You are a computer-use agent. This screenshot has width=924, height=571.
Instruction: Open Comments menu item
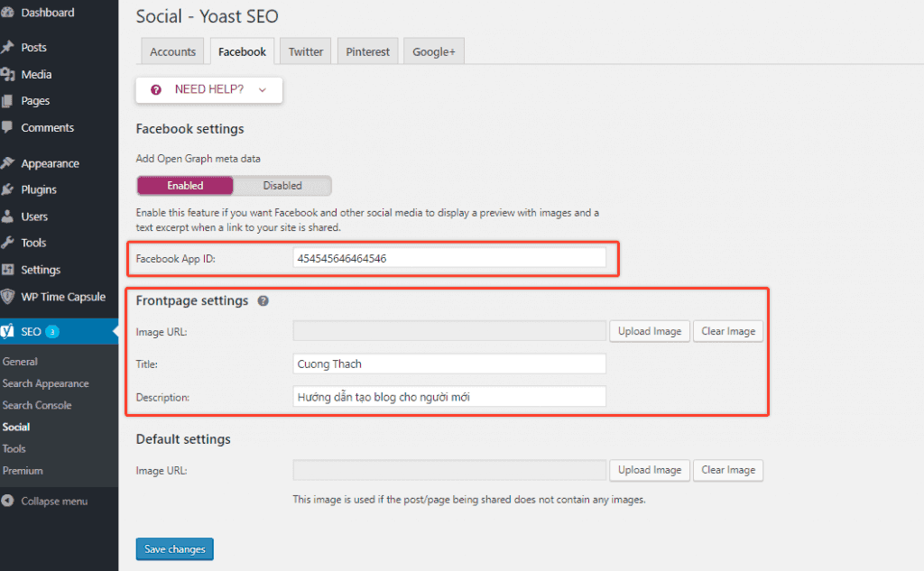[x=47, y=127]
